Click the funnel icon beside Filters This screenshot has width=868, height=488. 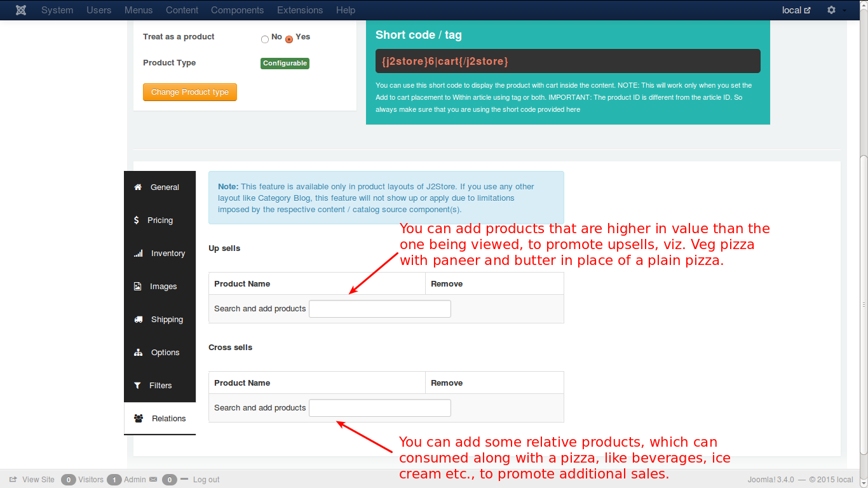click(137, 386)
